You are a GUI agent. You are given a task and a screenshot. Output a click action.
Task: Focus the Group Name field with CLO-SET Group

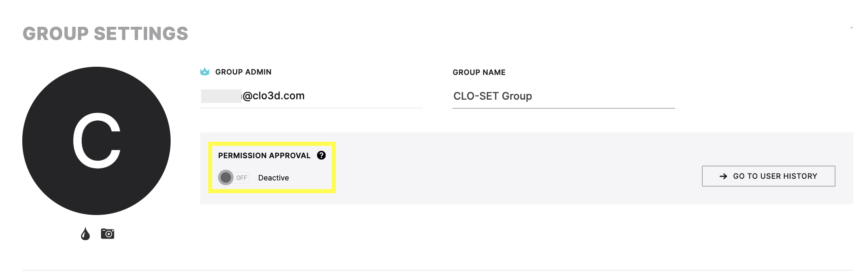[x=563, y=96]
